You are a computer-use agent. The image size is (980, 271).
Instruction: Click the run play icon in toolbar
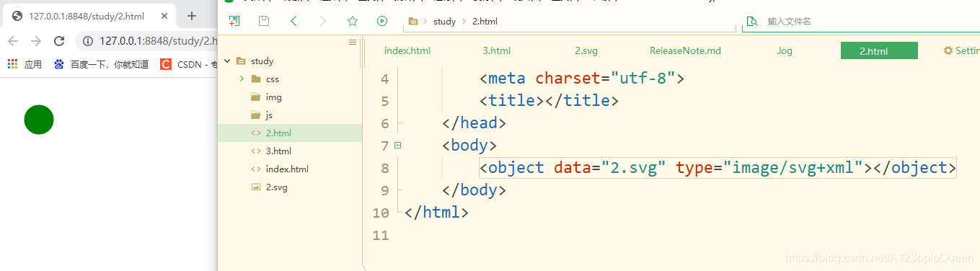tap(381, 22)
